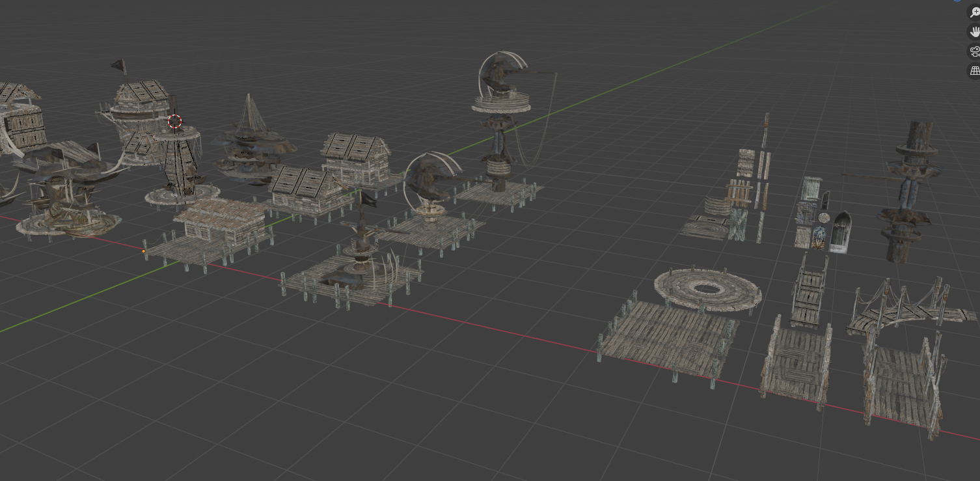
Task: Click the Zoom view magnifier icon
Action: click(x=974, y=12)
